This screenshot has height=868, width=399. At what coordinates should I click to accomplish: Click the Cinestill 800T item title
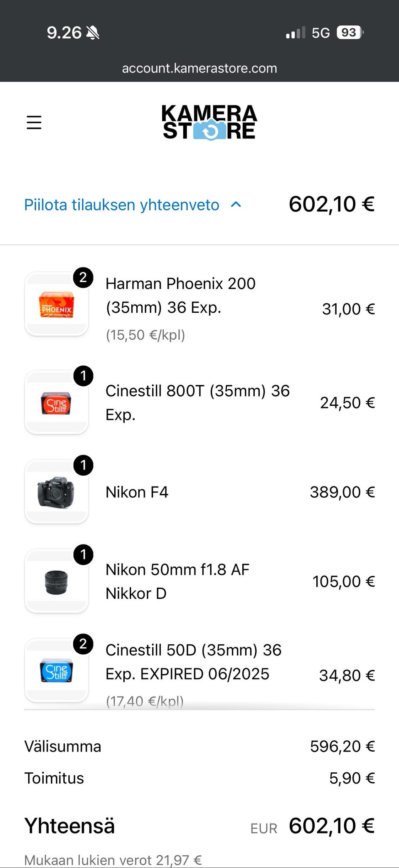pyautogui.click(x=197, y=402)
